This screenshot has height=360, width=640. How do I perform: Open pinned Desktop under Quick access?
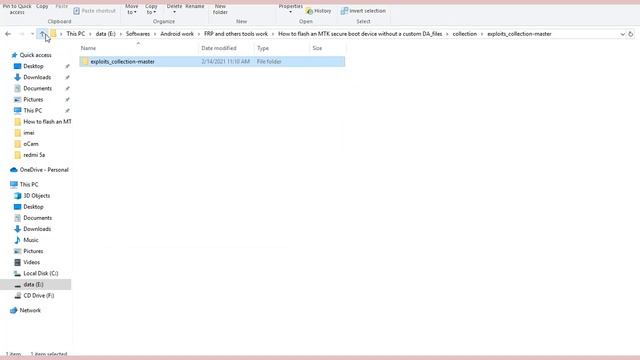(33, 66)
